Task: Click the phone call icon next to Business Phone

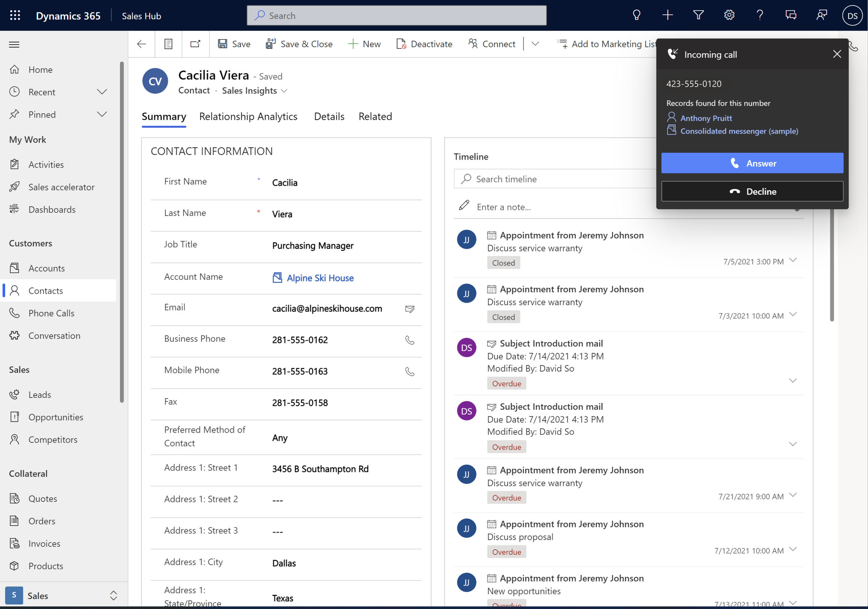Action: pos(410,340)
